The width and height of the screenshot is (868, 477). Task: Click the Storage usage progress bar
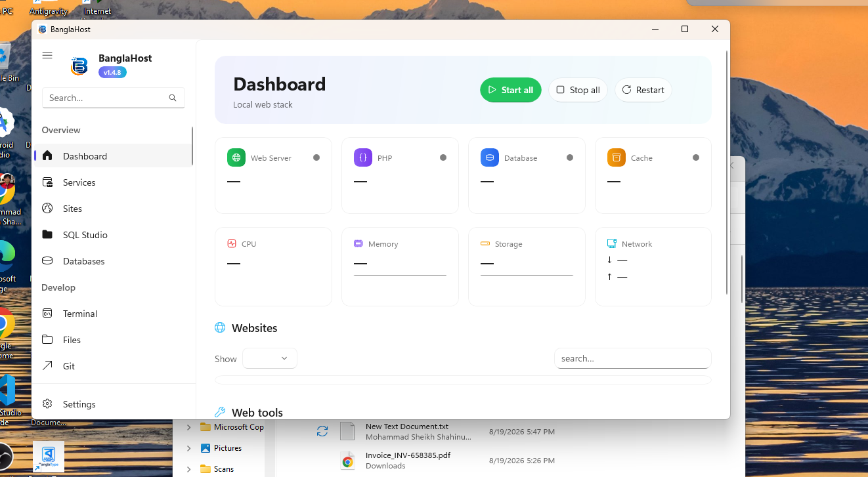coord(527,275)
